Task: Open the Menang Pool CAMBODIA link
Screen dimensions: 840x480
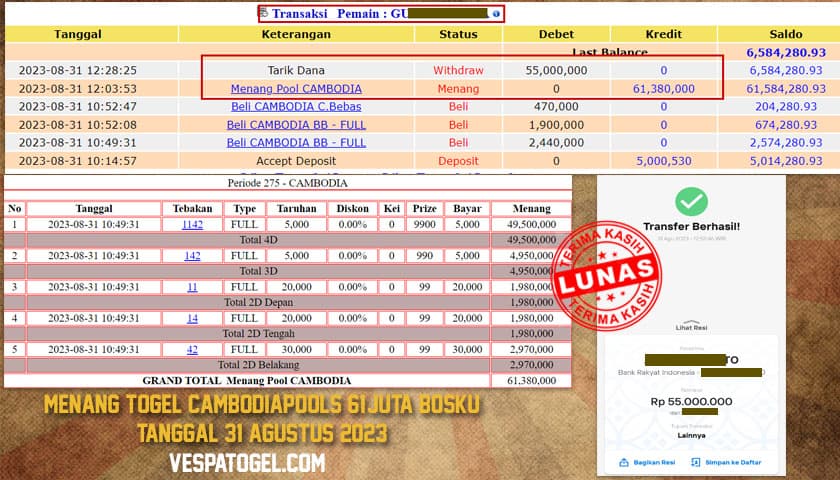Action: 296,88
